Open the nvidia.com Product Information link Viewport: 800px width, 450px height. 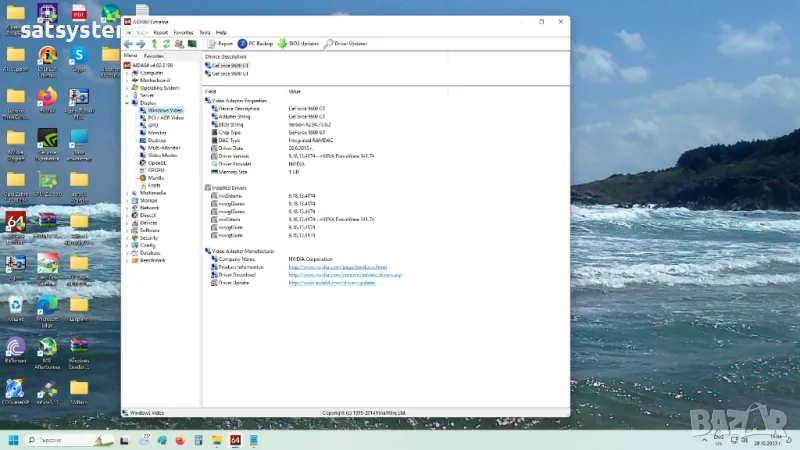pos(337,267)
